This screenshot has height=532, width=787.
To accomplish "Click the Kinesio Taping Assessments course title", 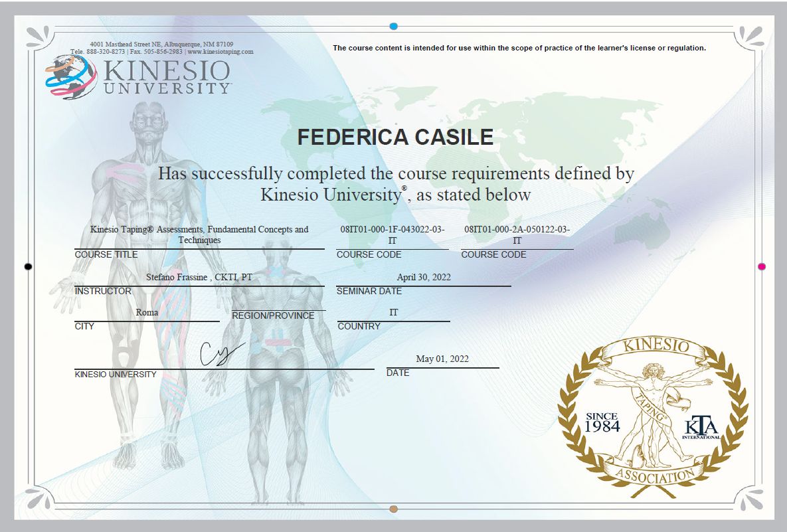I will coord(199,234).
